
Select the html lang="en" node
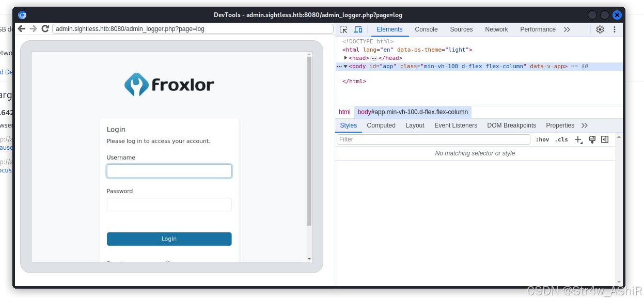coord(407,50)
